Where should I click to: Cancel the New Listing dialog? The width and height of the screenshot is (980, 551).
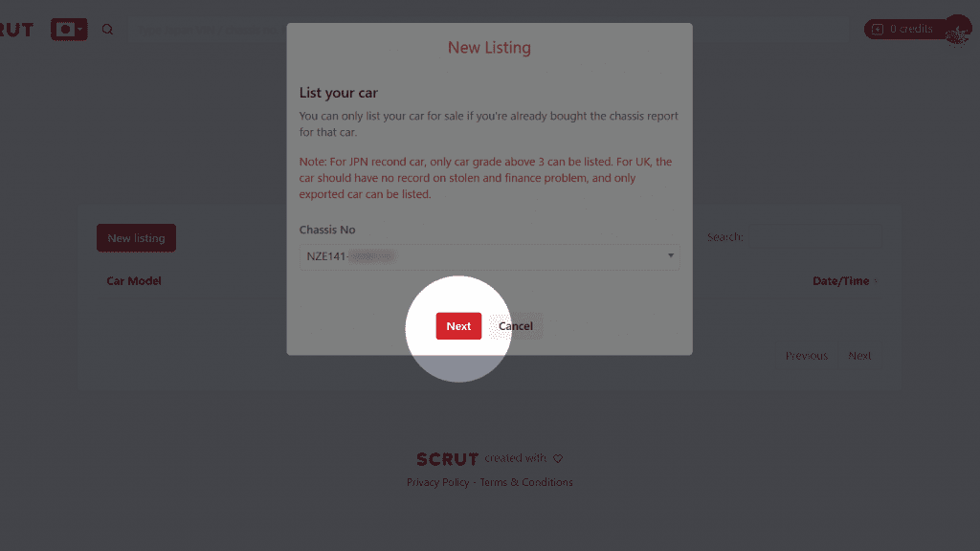pyautogui.click(x=516, y=326)
